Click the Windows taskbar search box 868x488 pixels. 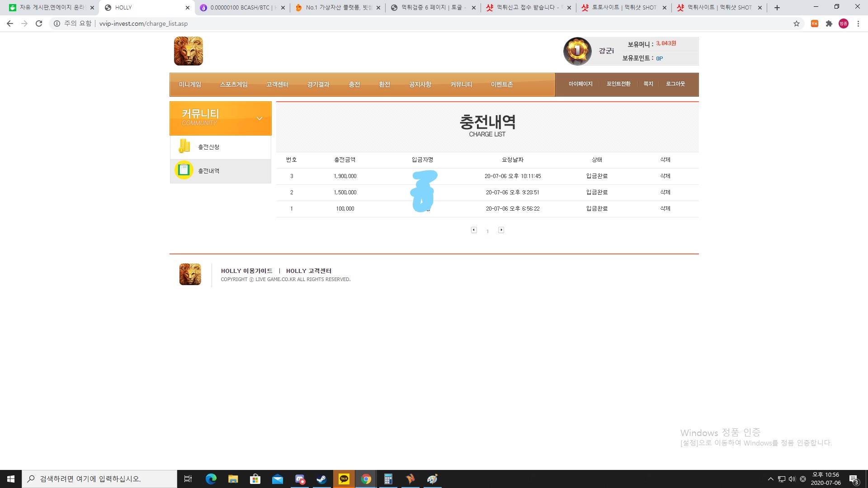point(99,479)
